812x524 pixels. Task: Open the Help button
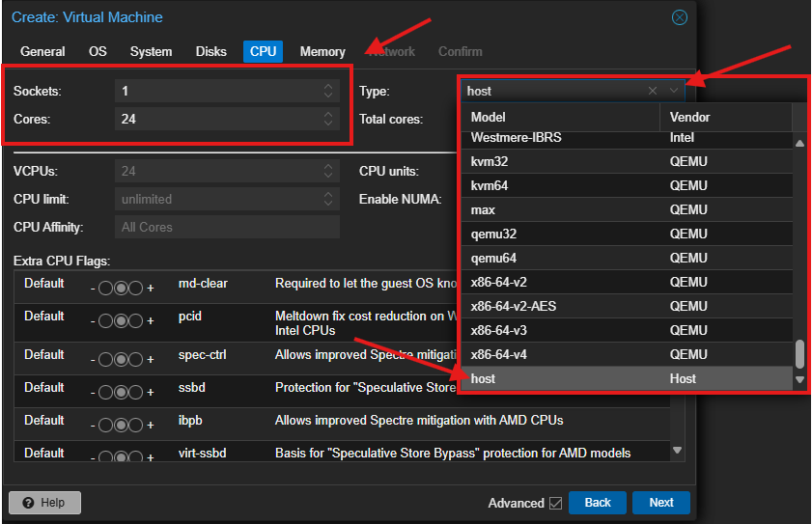click(45, 503)
